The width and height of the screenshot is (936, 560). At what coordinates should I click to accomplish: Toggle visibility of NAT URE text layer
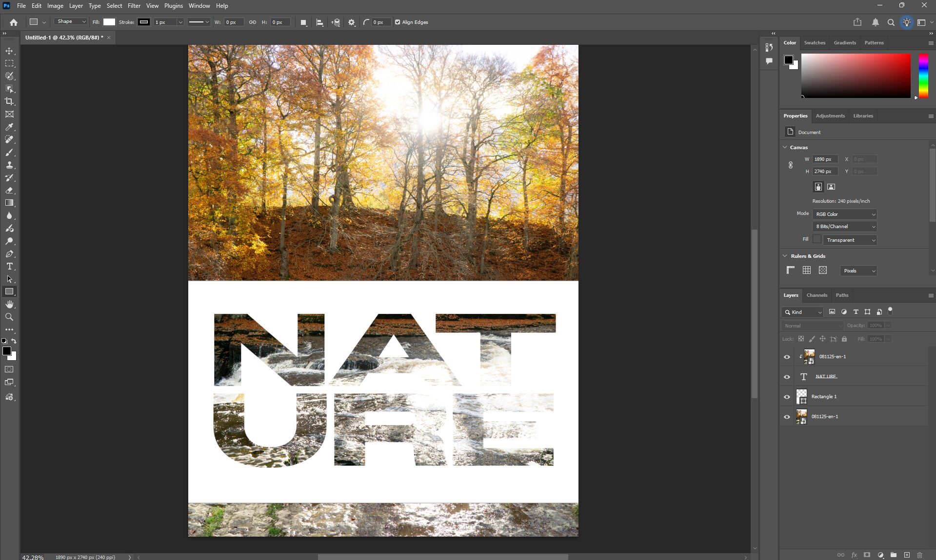click(787, 377)
